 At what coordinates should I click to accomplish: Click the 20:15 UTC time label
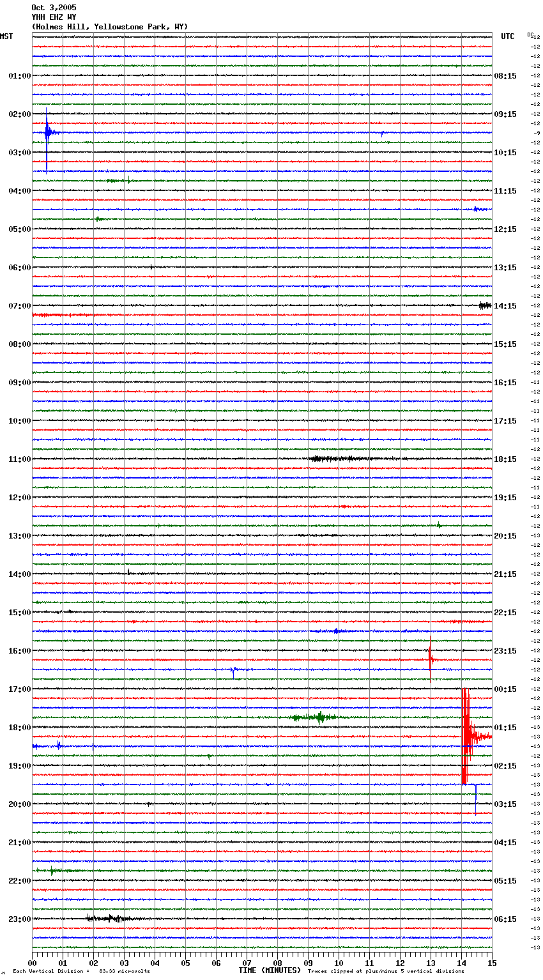[x=505, y=536]
